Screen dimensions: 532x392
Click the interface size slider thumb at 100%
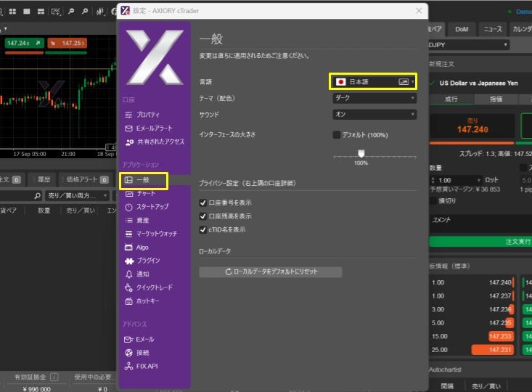pos(361,153)
